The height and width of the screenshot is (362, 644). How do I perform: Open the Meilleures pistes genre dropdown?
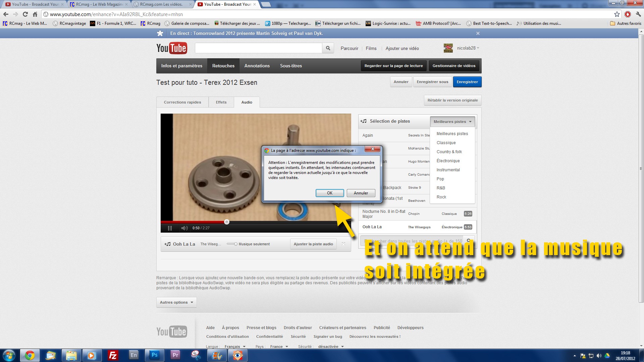coord(452,122)
